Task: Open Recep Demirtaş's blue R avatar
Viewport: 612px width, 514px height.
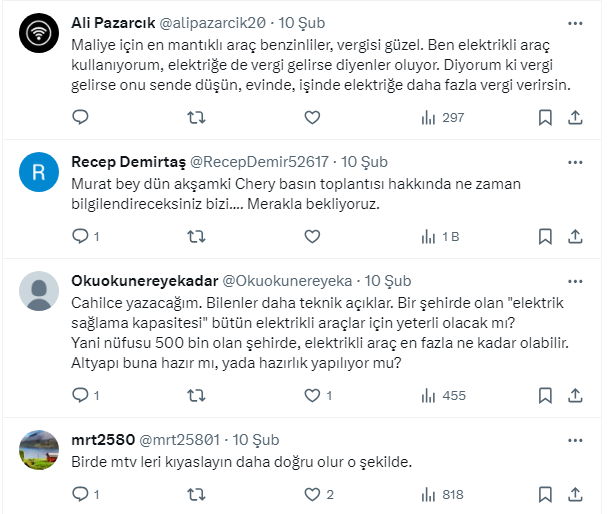Action: [x=39, y=173]
